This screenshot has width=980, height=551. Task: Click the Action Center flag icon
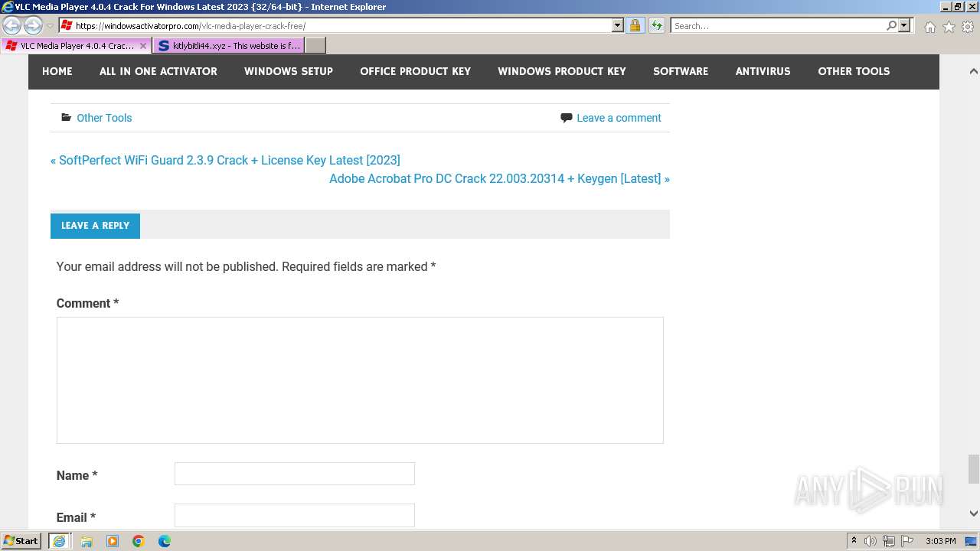click(907, 541)
